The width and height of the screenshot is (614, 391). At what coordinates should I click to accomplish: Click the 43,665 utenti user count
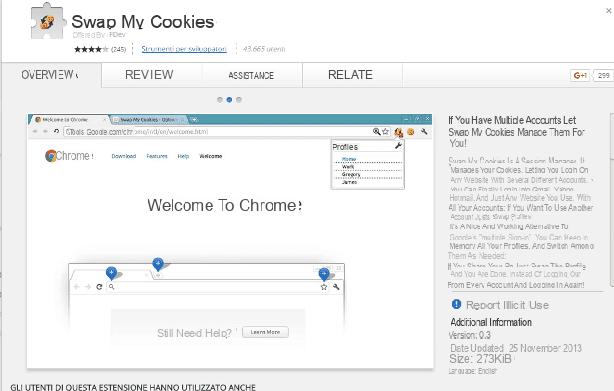[264, 49]
